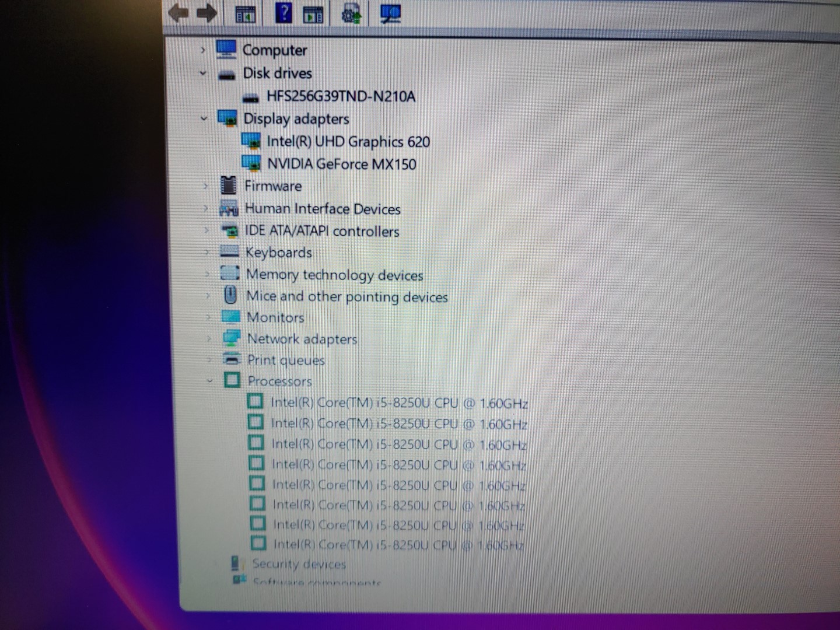Screen dimensions: 840x630
Task: Click the Back arrow in the toolbar
Action: click(178, 13)
